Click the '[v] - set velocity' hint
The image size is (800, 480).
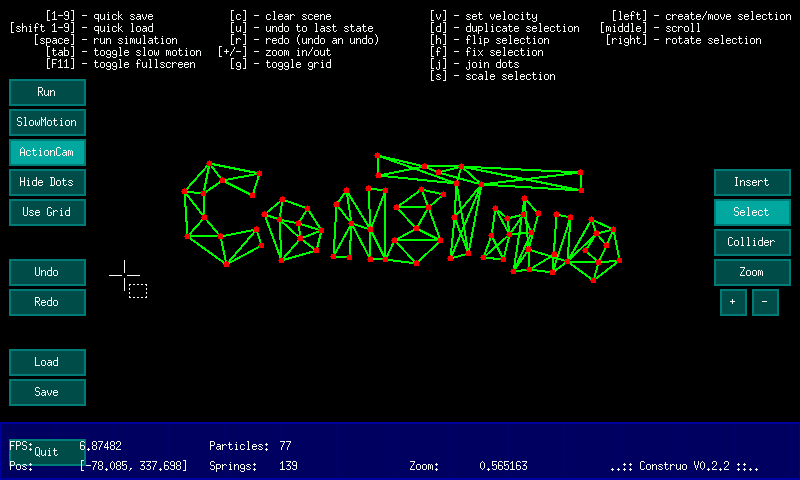click(484, 16)
